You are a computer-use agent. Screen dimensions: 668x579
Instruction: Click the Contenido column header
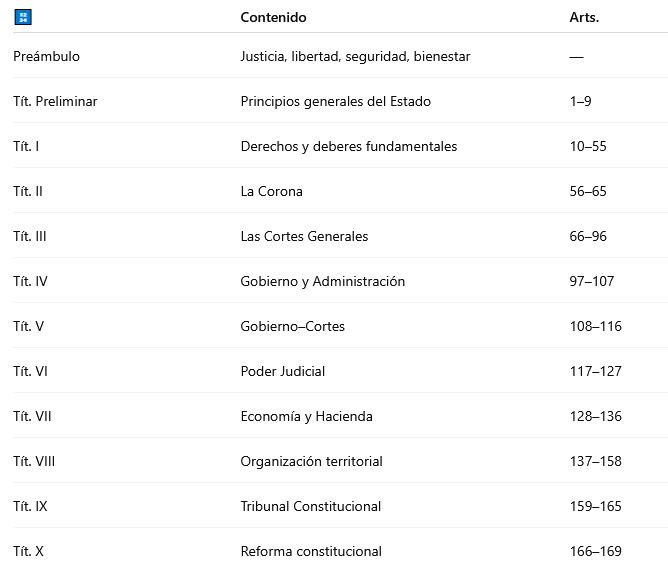pos(273,17)
